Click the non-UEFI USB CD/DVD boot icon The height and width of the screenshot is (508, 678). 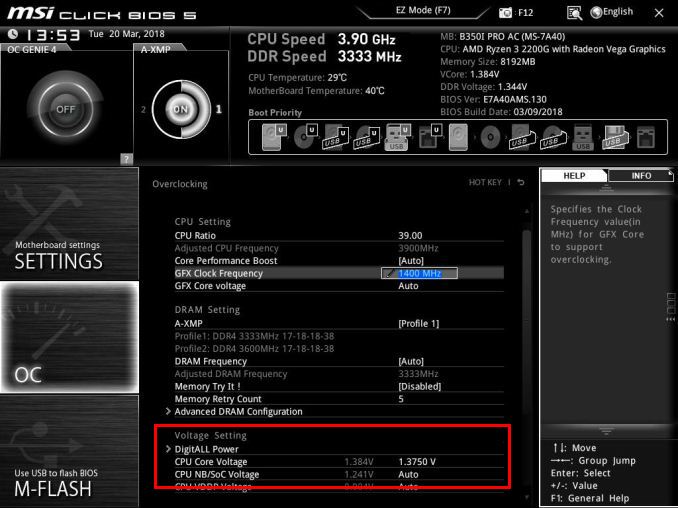coord(553,137)
